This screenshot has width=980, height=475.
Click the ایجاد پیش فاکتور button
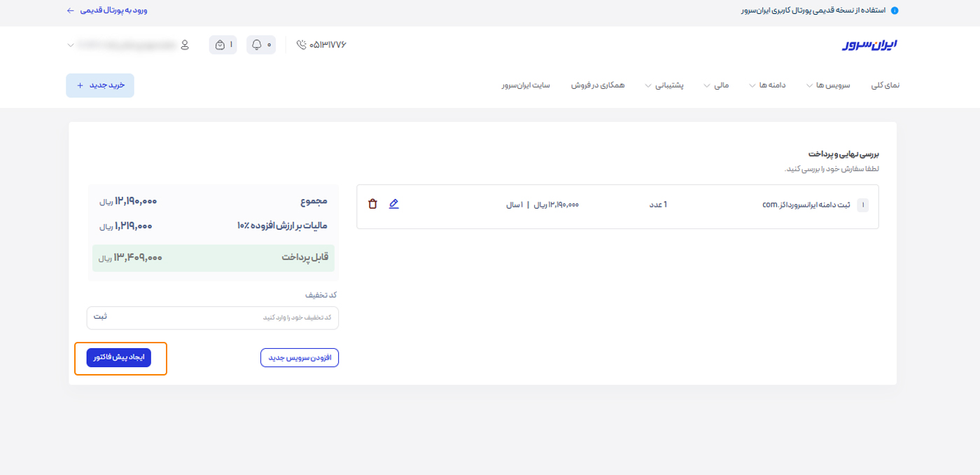click(x=120, y=357)
